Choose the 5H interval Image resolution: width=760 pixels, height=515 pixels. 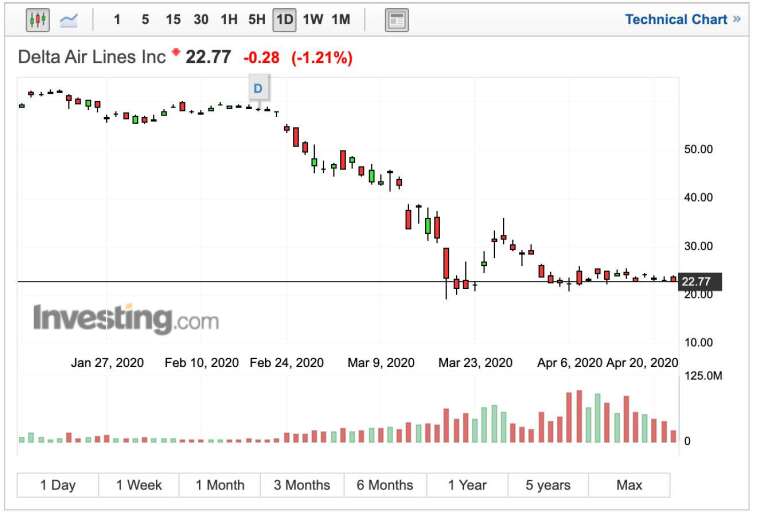257,20
